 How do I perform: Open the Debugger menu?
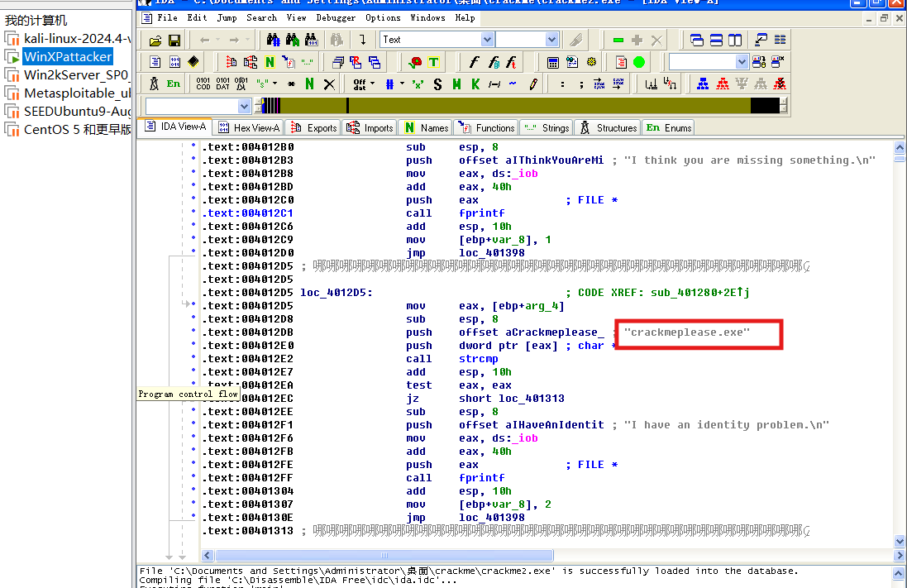coord(336,18)
